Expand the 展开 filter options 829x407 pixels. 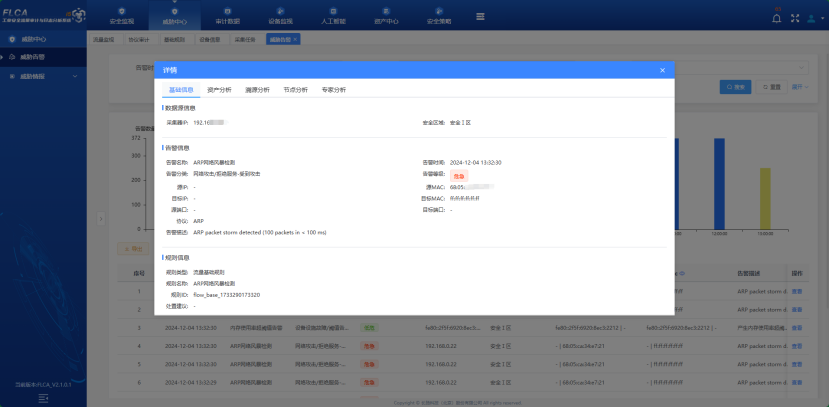coord(799,87)
